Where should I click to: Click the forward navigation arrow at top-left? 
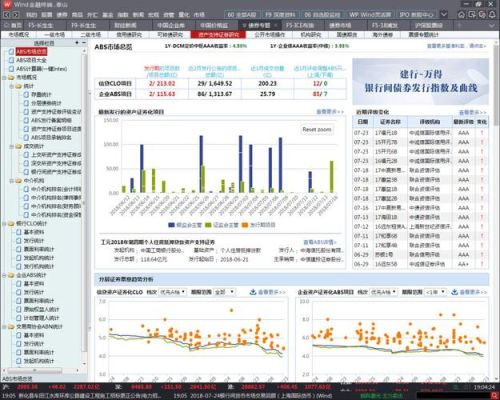[15, 15]
